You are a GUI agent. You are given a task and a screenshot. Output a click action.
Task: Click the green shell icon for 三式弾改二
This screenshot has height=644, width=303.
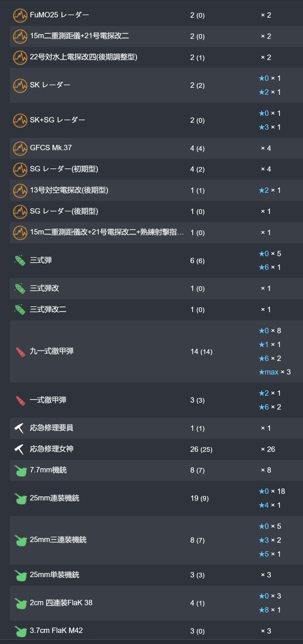click(x=20, y=310)
